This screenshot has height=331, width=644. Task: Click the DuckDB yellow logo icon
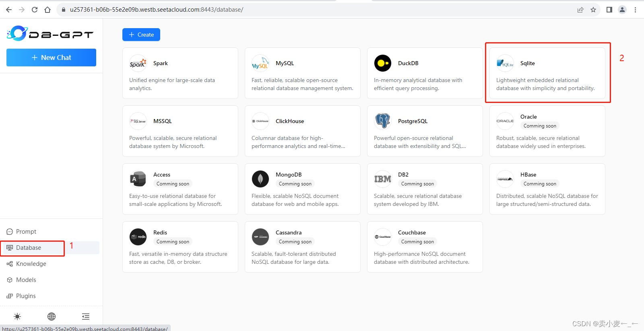tap(383, 63)
